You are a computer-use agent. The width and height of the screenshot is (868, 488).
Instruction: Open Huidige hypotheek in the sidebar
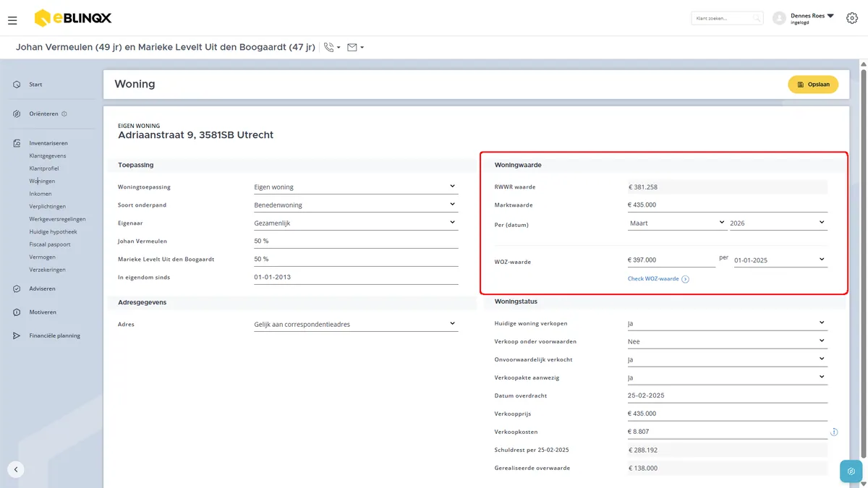click(x=53, y=231)
